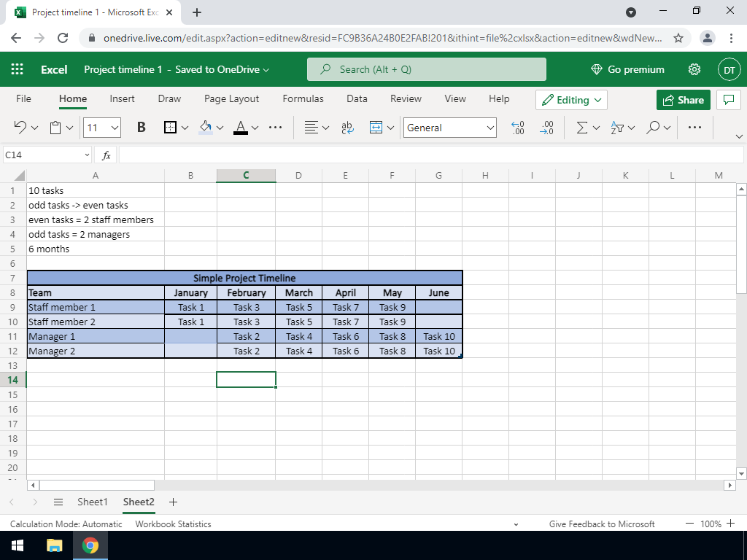747x560 pixels.
Task: Open the all sheets list icon
Action: click(58, 502)
